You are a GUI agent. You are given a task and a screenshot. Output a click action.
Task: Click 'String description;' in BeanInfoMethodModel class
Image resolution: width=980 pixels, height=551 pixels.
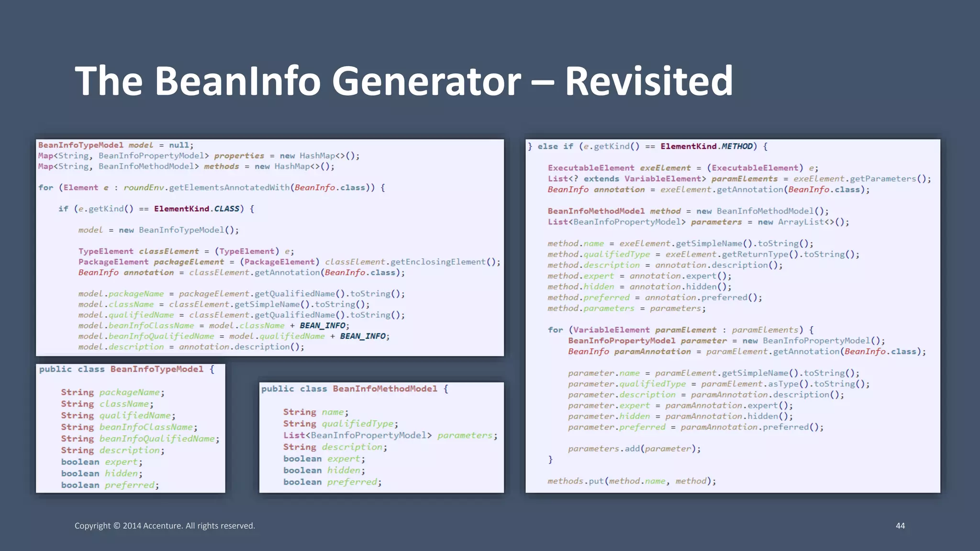[x=335, y=447]
